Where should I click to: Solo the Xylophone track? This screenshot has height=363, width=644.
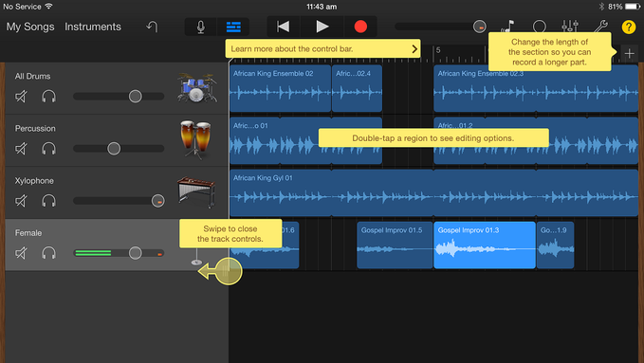pyautogui.click(x=48, y=201)
